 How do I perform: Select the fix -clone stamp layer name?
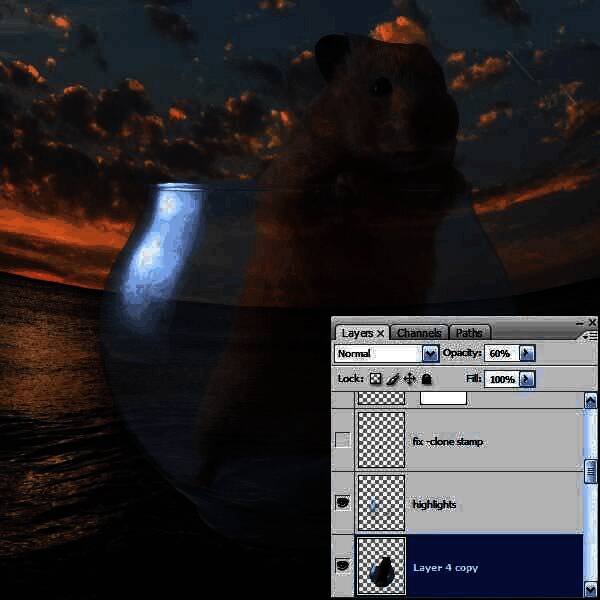point(448,441)
